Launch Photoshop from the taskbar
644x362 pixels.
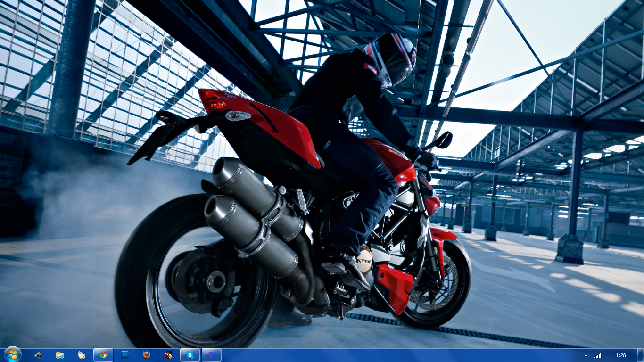[x=125, y=355]
